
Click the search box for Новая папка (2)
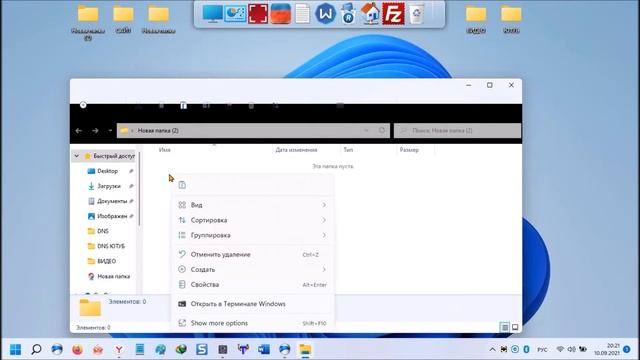click(457, 131)
